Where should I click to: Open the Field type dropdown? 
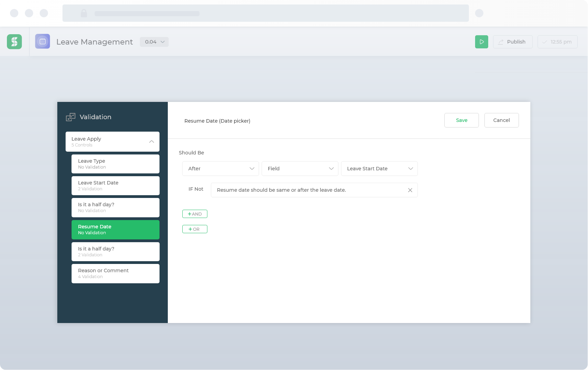[300, 169]
